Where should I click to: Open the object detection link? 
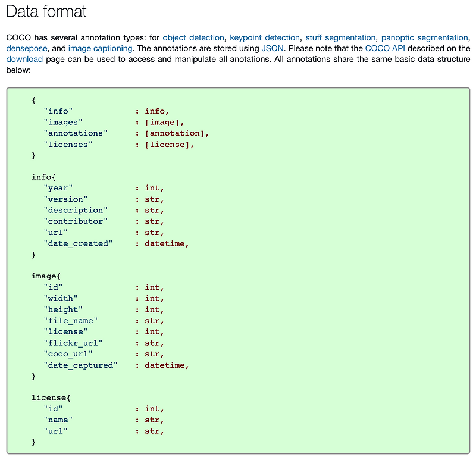tap(193, 37)
